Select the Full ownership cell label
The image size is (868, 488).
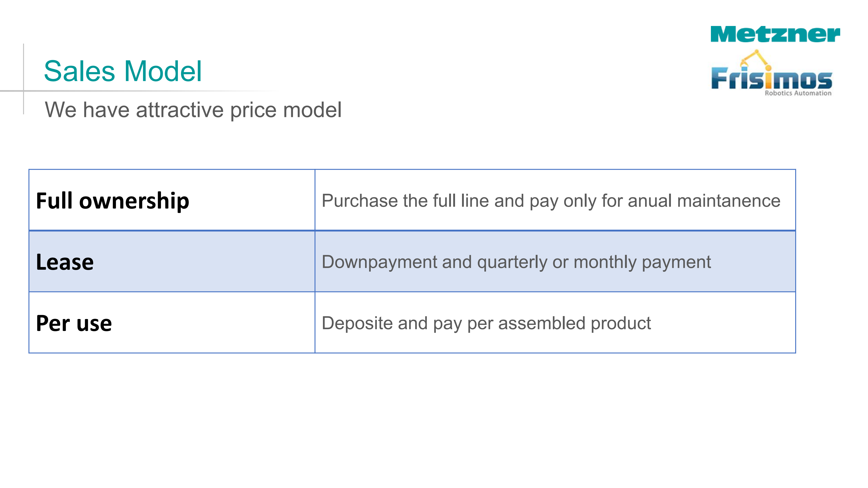pyautogui.click(x=113, y=201)
